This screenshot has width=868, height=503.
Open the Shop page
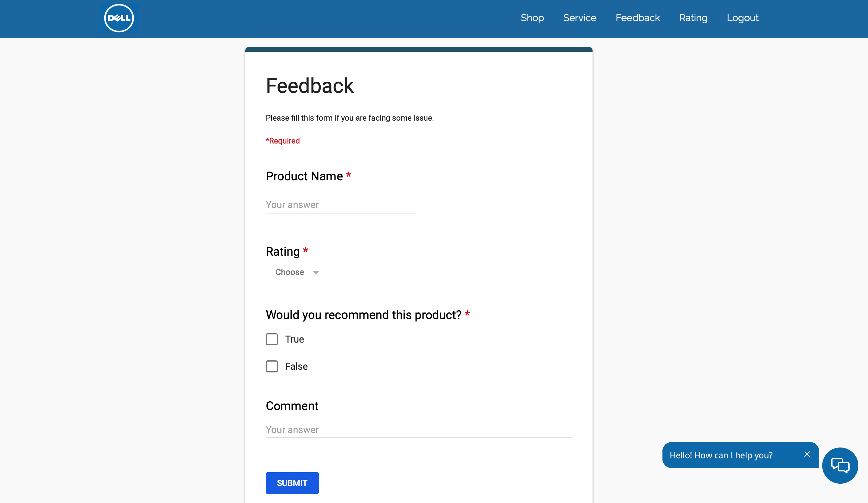pos(532,18)
